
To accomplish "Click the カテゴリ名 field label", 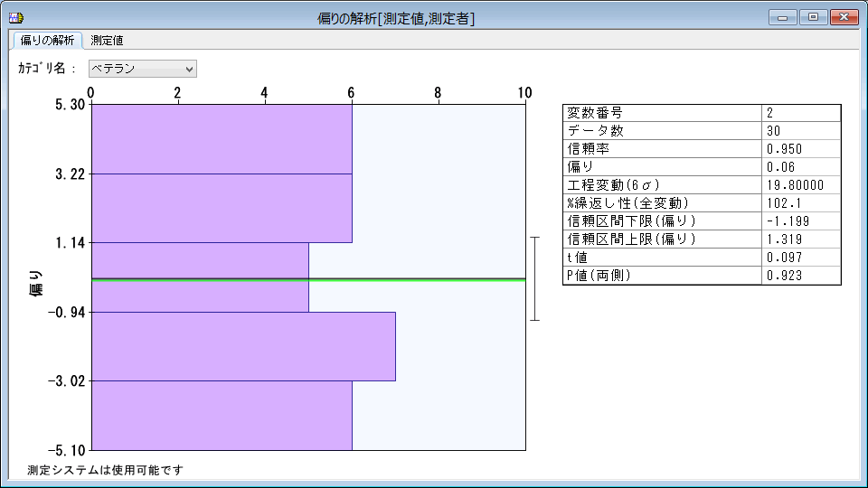I will (46, 69).
